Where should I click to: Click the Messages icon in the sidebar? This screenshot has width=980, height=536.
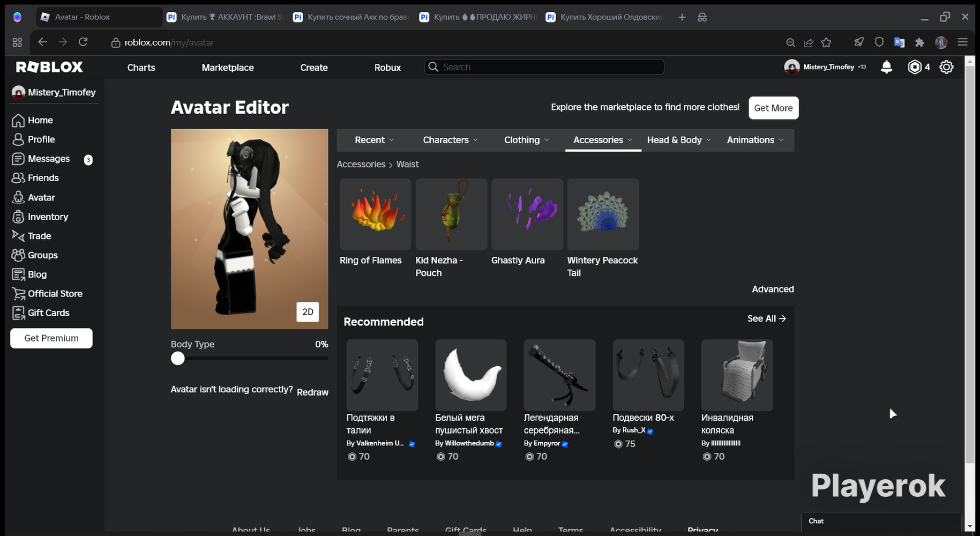18,159
